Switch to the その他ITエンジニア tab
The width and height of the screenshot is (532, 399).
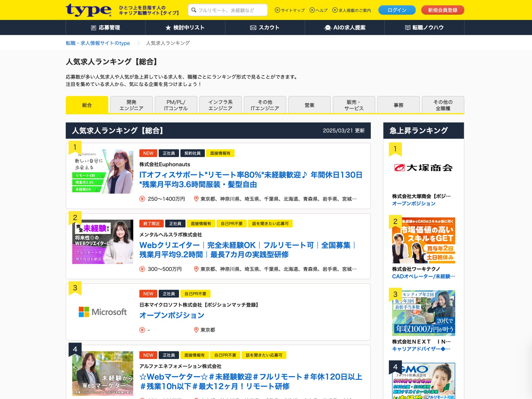265,105
